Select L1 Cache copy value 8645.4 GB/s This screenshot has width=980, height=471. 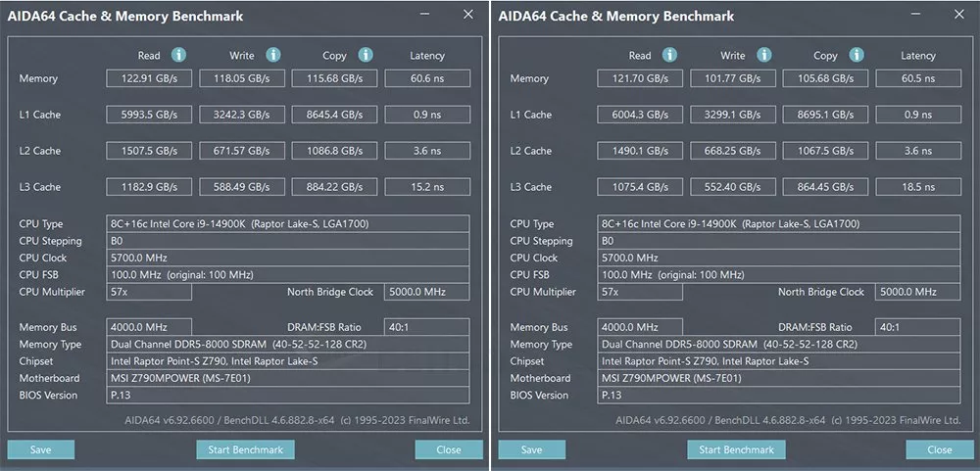coord(334,115)
